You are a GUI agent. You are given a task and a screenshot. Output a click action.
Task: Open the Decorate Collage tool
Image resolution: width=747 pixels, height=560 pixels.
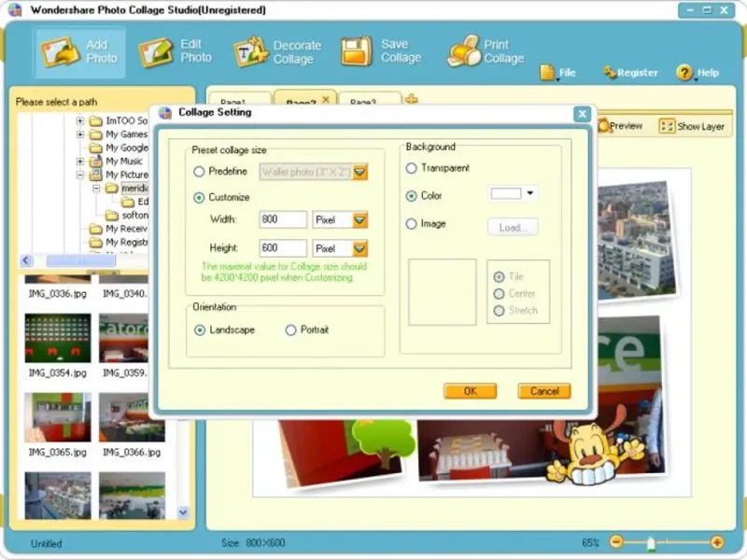pyautogui.click(x=277, y=51)
